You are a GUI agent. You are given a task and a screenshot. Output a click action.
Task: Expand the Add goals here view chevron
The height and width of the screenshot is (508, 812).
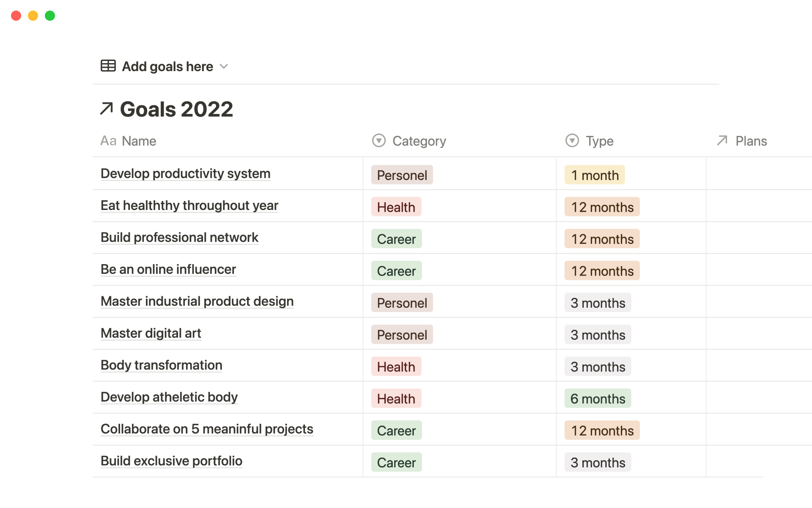(x=224, y=66)
